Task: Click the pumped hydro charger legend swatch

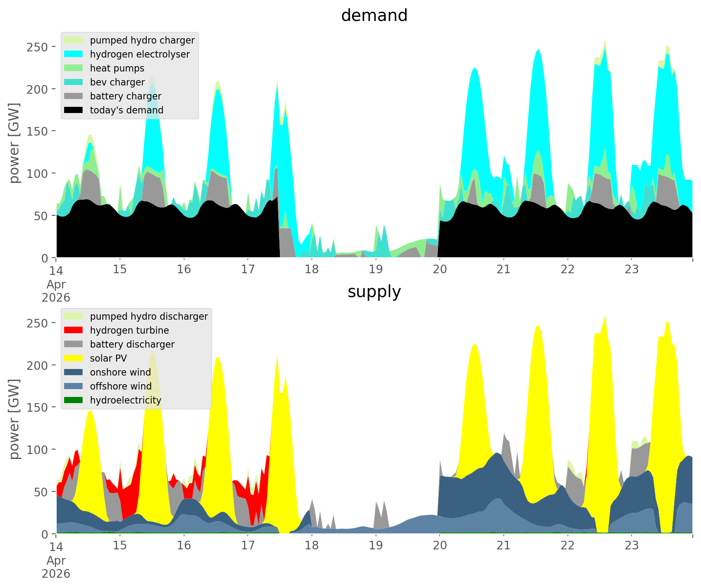Action: click(74, 40)
